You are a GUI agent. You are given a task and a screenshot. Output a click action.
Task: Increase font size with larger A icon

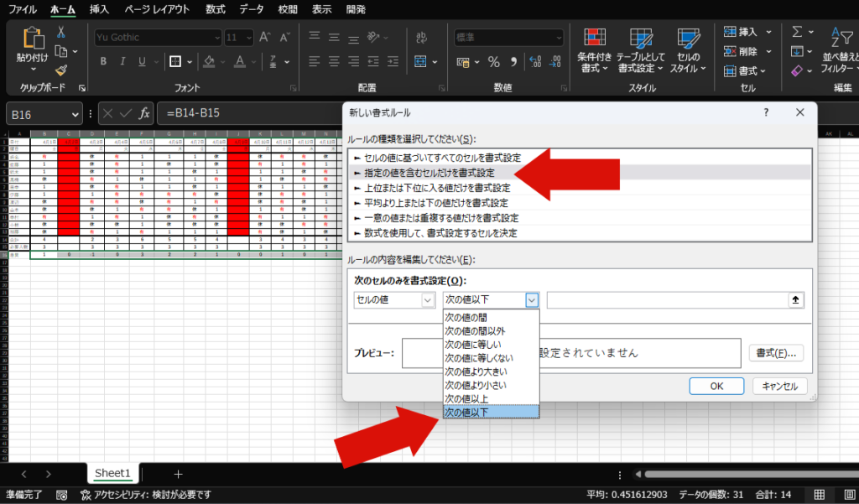265,37
